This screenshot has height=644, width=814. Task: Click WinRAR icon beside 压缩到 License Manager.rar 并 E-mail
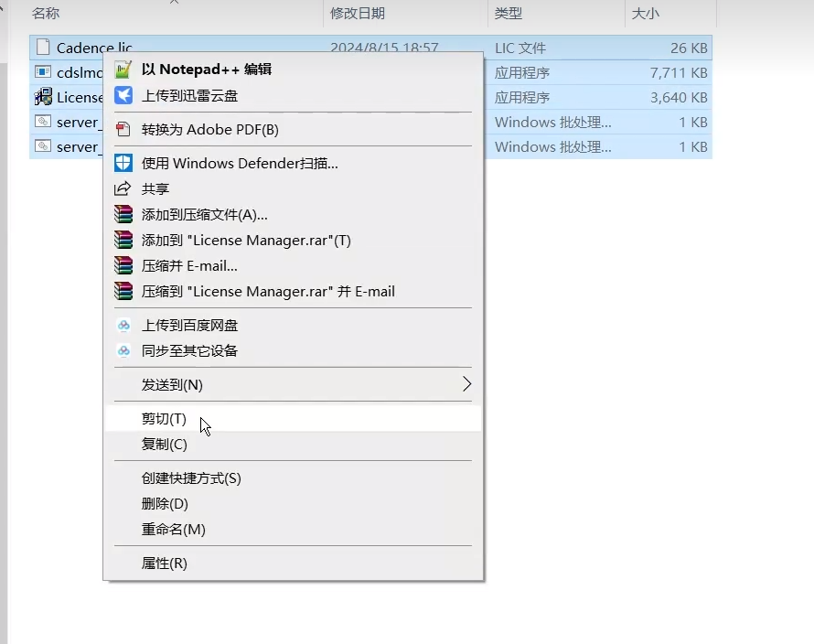[x=123, y=292]
